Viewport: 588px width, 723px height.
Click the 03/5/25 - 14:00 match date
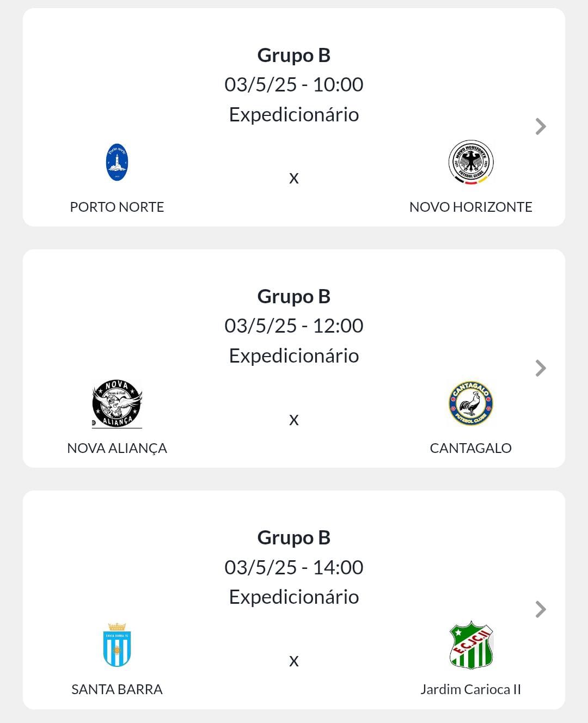click(294, 567)
